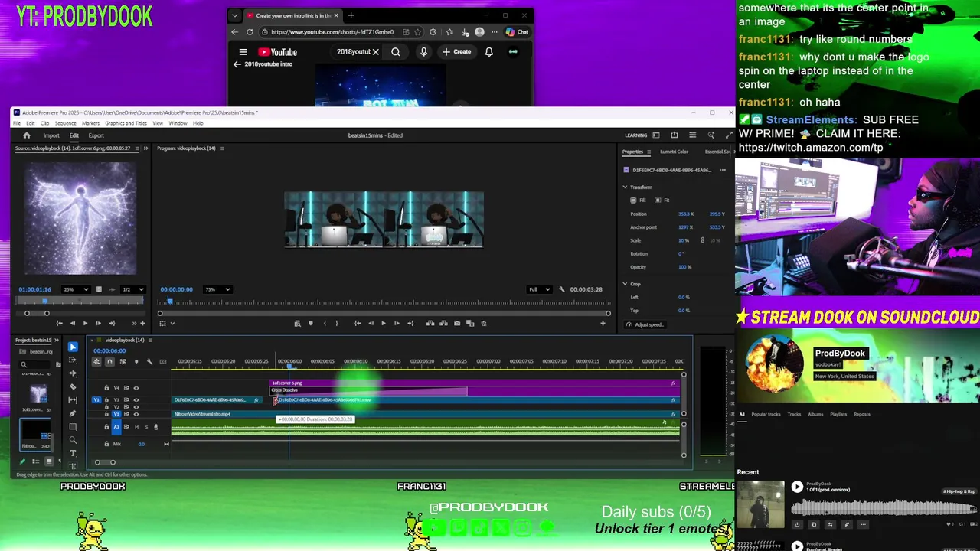Toggle lock on V4 track
This screenshot has height=551, width=980.
106,387
